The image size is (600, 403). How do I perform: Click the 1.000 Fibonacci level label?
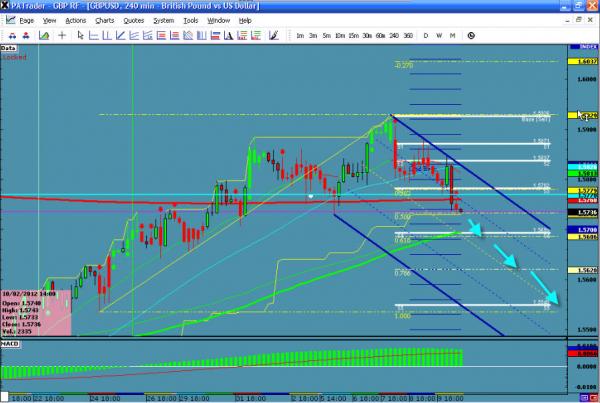pyautogui.click(x=403, y=316)
